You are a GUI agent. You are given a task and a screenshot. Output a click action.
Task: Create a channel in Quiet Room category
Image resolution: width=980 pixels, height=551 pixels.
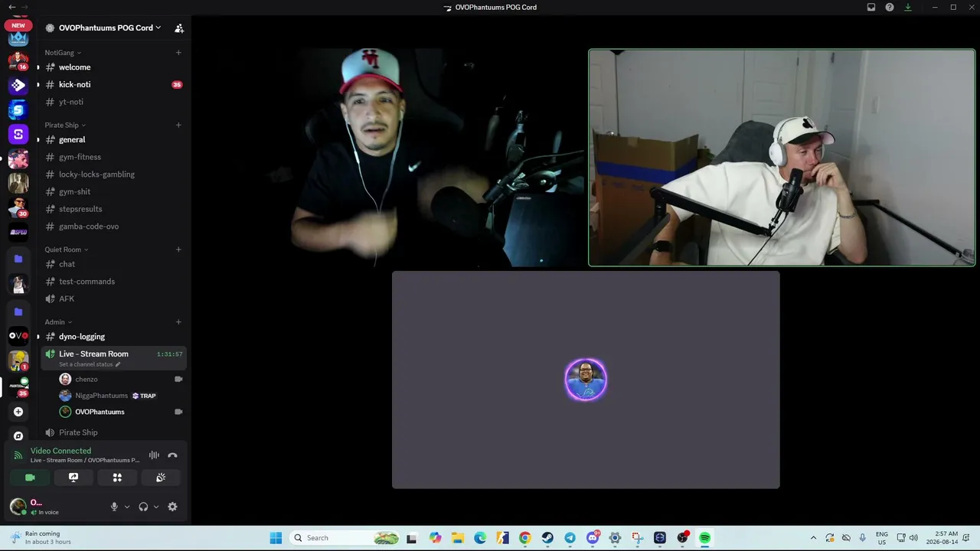click(x=178, y=249)
